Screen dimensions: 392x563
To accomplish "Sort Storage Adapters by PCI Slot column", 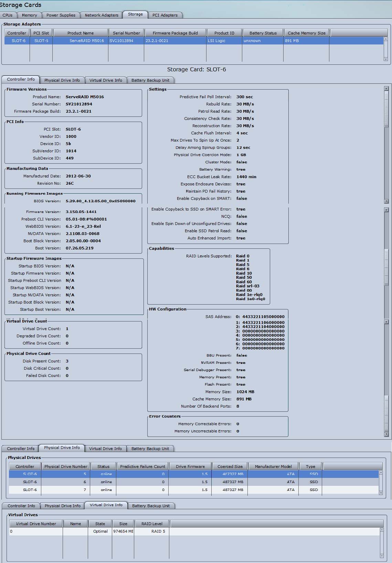I will 41,33.
